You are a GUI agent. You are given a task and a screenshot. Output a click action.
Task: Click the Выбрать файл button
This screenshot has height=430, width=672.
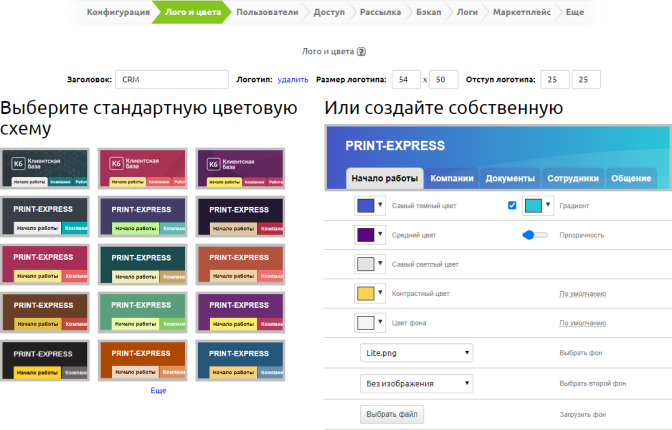click(392, 413)
